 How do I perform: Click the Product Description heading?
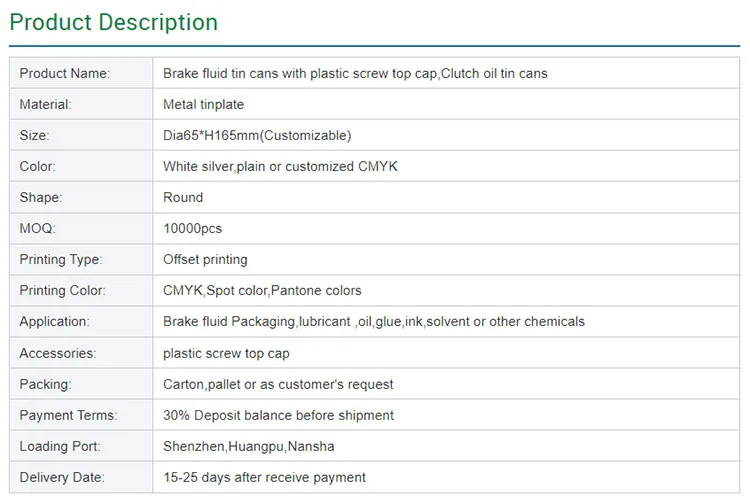[113, 22]
